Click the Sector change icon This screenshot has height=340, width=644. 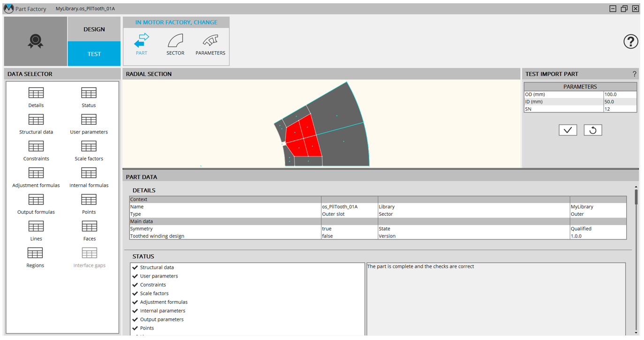tap(175, 41)
